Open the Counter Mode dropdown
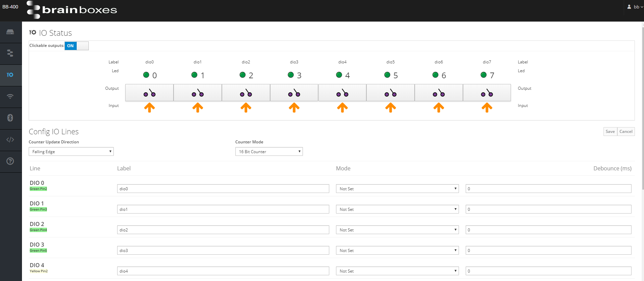 tap(269, 152)
